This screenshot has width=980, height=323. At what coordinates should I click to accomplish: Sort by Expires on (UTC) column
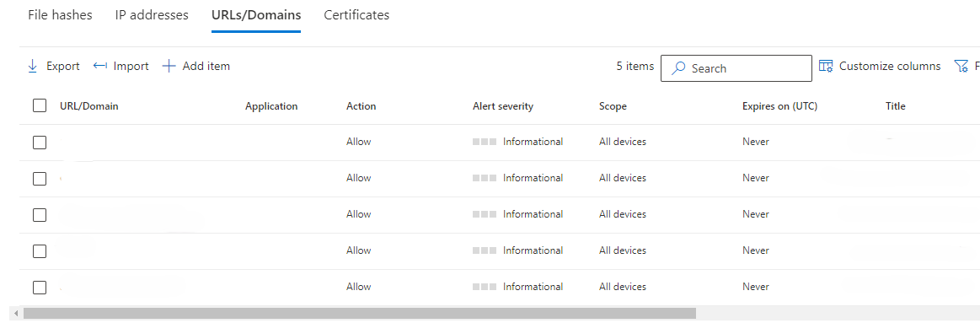(780, 105)
